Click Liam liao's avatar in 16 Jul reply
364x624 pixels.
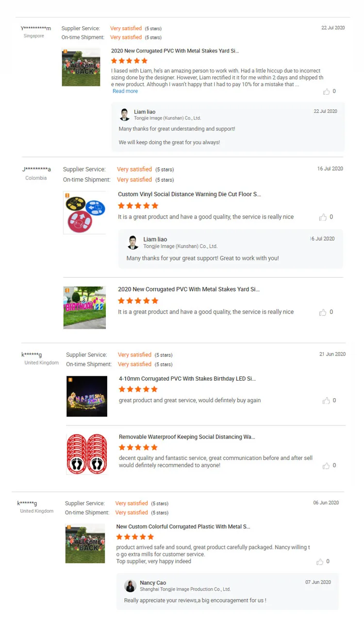click(x=132, y=242)
